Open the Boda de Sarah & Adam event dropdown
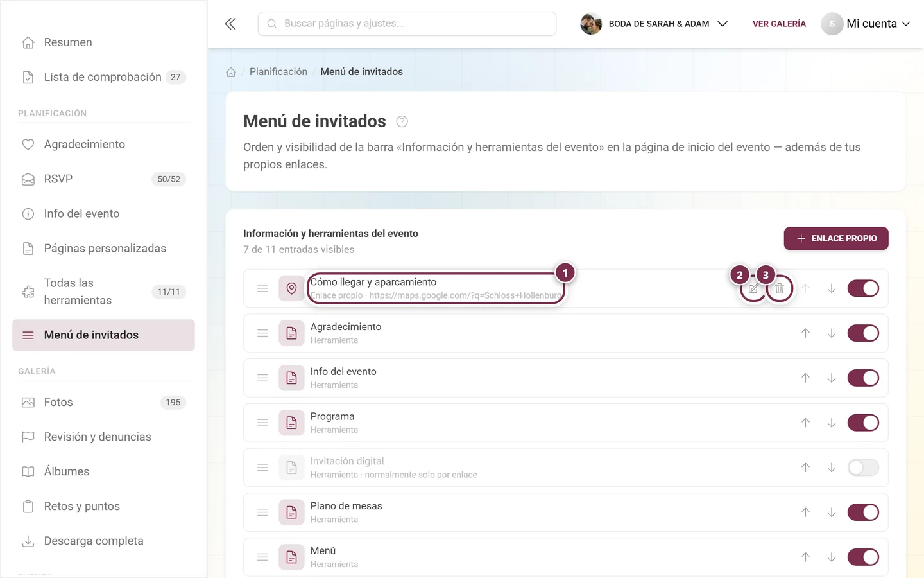Viewport: 924px width, 578px height. pos(654,24)
